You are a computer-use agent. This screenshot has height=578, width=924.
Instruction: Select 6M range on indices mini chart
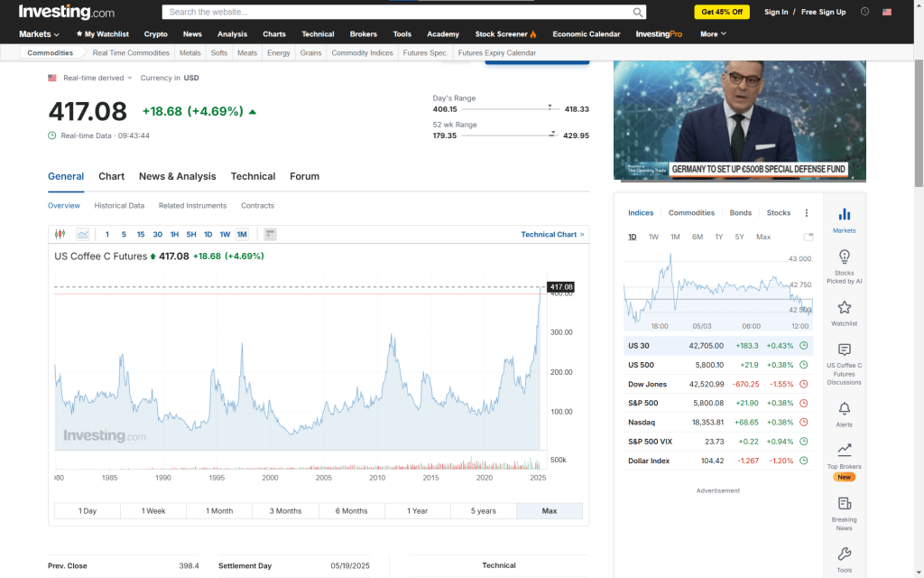coord(698,237)
